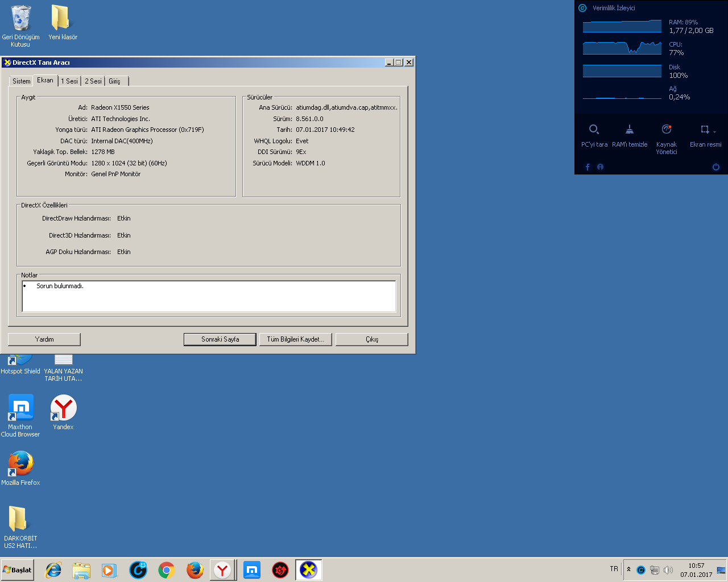
Task: Open Yandex browser from the taskbar
Action: [x=223, y=570]
